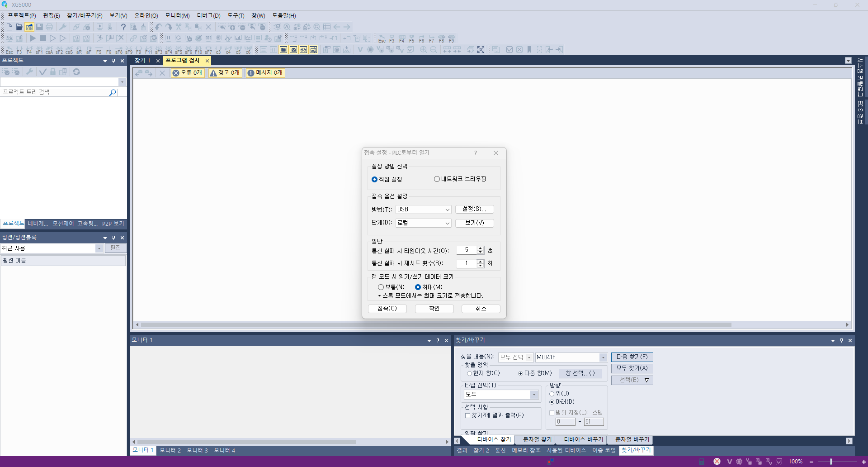Expand the 타입 선택 type dropdown
Screen dimensions: 868x467
534,394
